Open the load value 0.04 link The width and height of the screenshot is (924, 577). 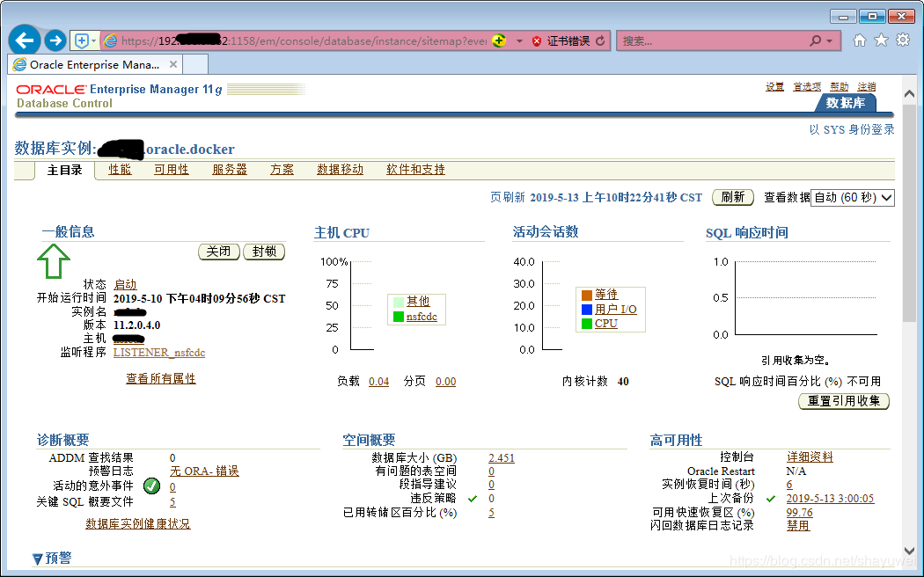click(x=379, y=382)
